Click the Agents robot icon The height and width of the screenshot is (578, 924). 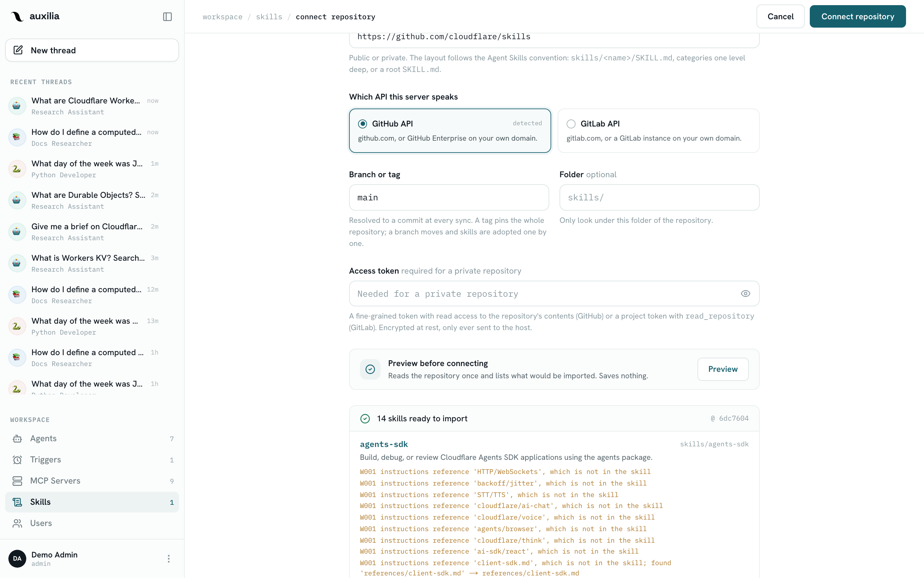pyautogui.click(x=17, y=438)
